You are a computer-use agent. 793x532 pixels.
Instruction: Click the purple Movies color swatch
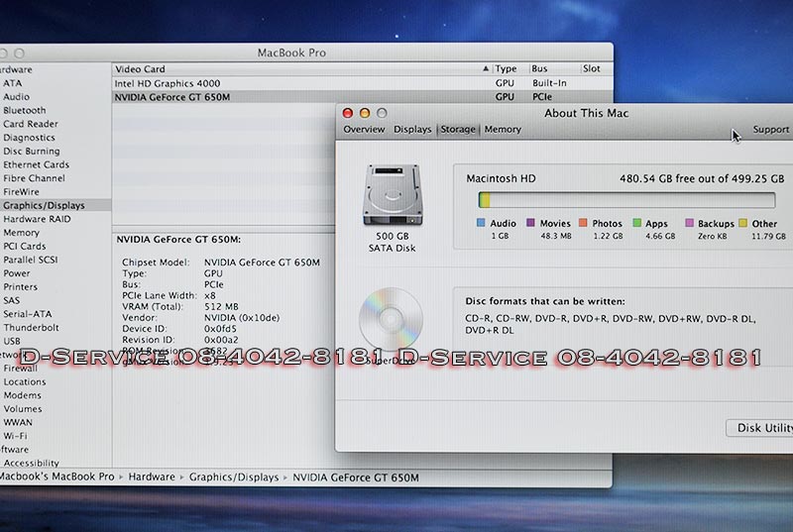(x=530, y=223)
